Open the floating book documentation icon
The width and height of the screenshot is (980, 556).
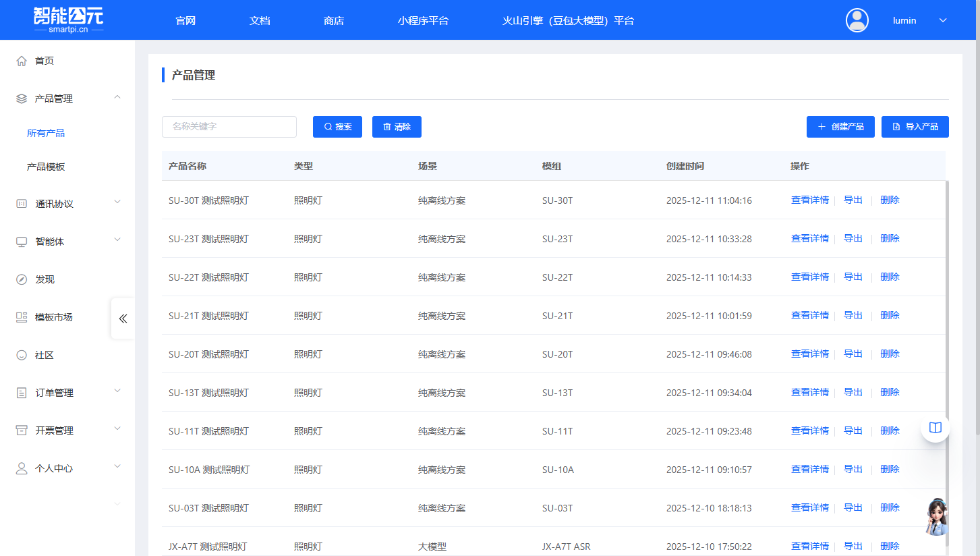(935, 428)
